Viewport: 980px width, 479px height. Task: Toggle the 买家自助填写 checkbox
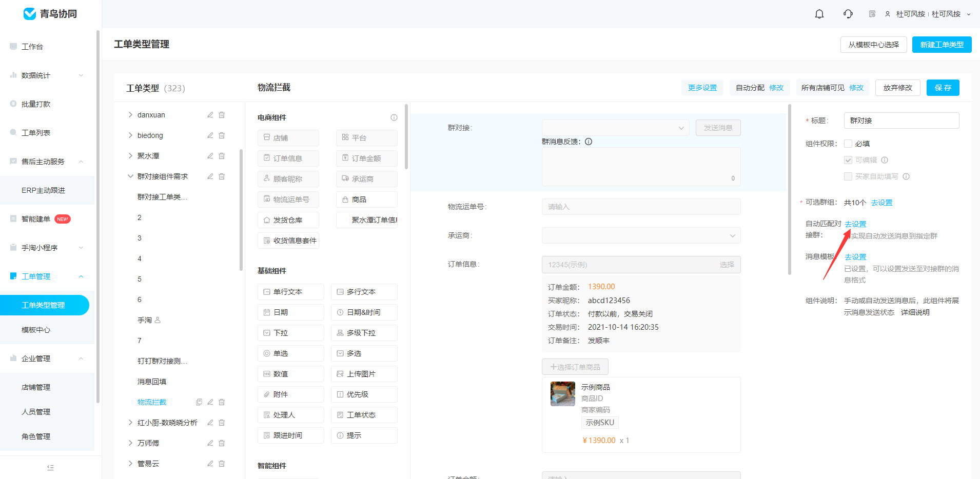pyautogui.click(x=848, y=176)
